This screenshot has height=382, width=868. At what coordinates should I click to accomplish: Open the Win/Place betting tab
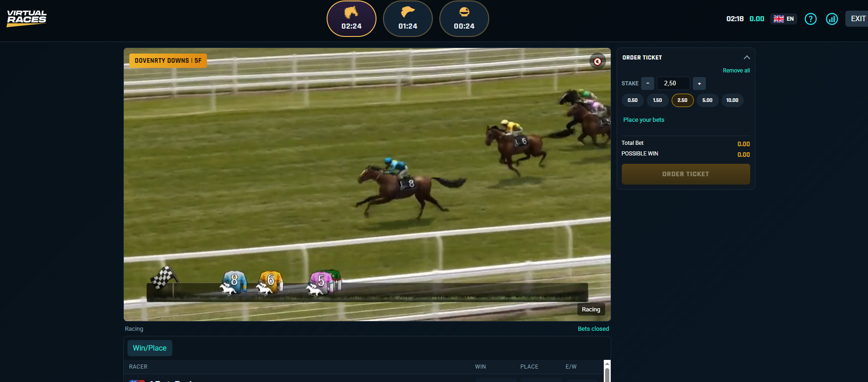pos(150,348)
